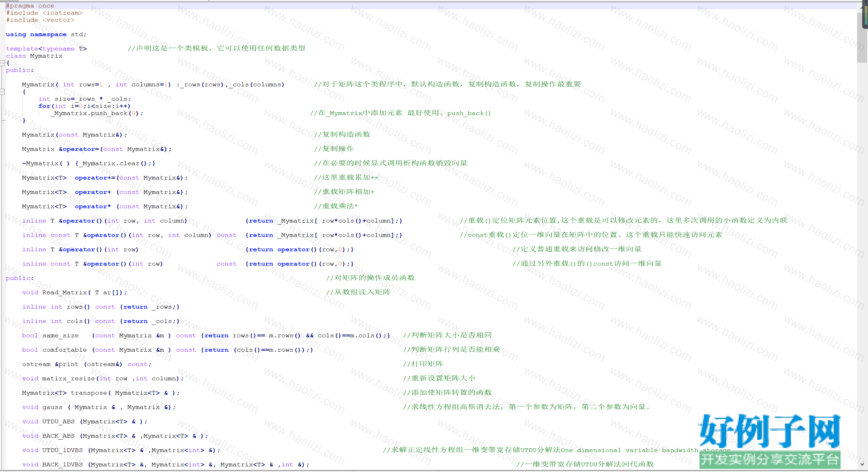Click the 'Mymatrix(const Mymatrix&);' copy constructor
Viewport: 868px width, 472px height.
[x=74, y=135]
